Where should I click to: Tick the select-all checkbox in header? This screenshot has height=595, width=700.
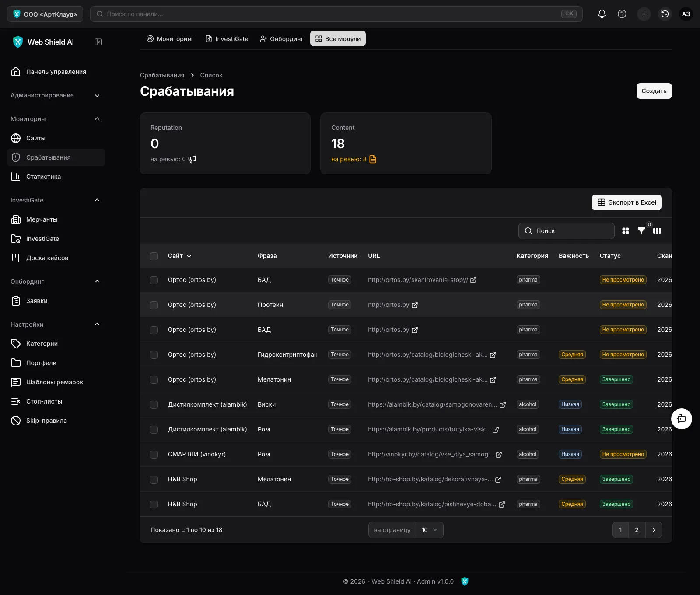click(x=154, y=256)
